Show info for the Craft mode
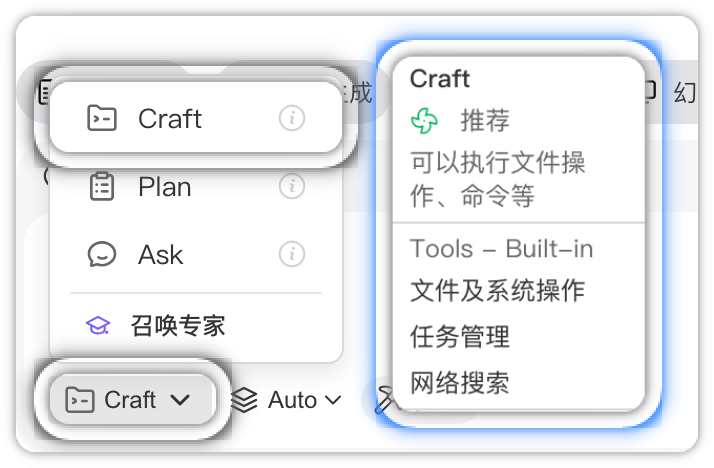 tap(291, 119)
